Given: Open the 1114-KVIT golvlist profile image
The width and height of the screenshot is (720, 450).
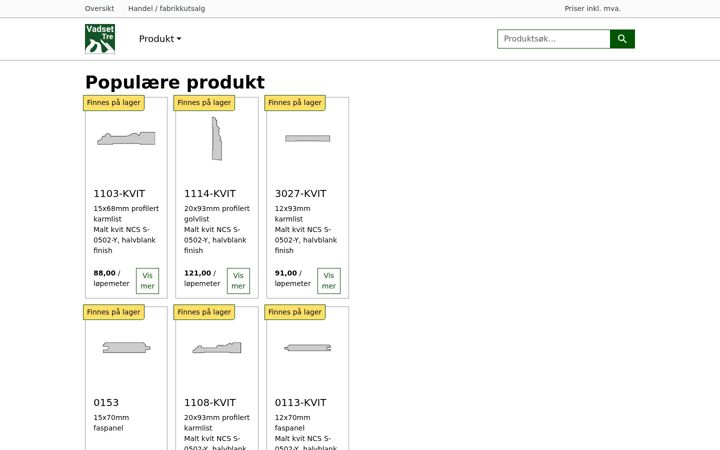Looking at the screenshot, I should coord(217,138).
